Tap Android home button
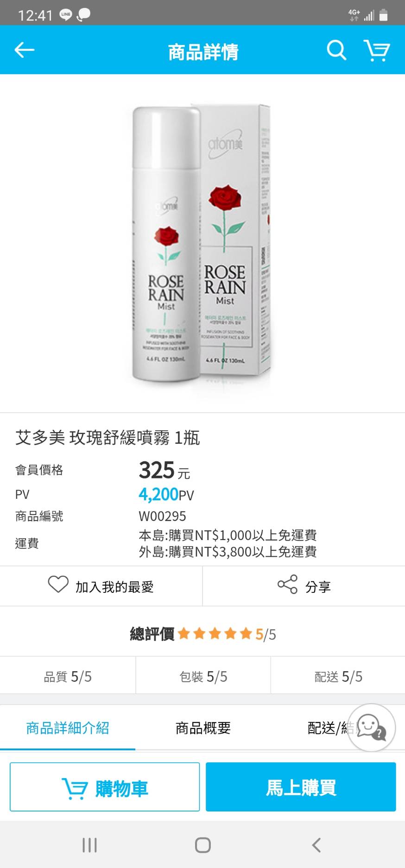Viewport: 405px width, 868px height. [202, 845]
